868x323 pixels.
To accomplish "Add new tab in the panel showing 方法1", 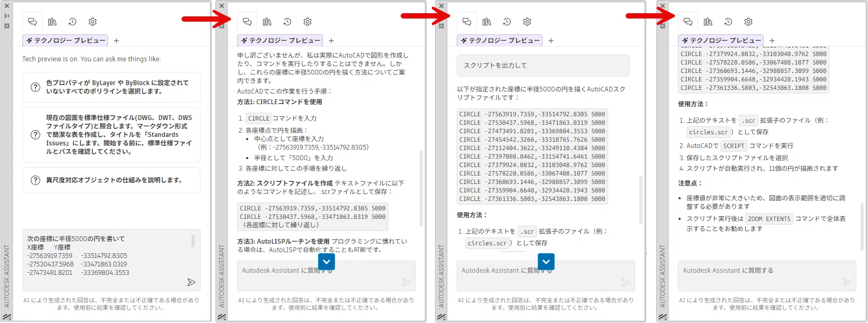I will tap(331, 41).
